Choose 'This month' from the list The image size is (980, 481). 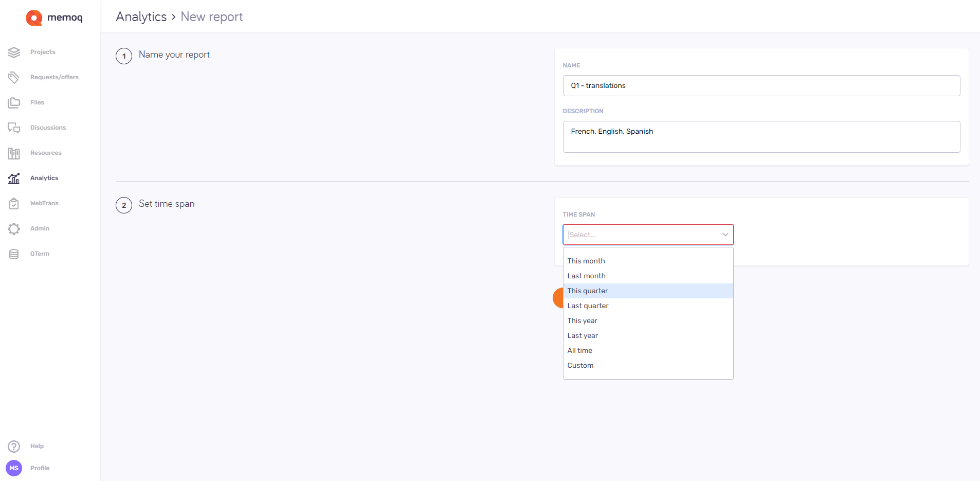coord(648,261)
